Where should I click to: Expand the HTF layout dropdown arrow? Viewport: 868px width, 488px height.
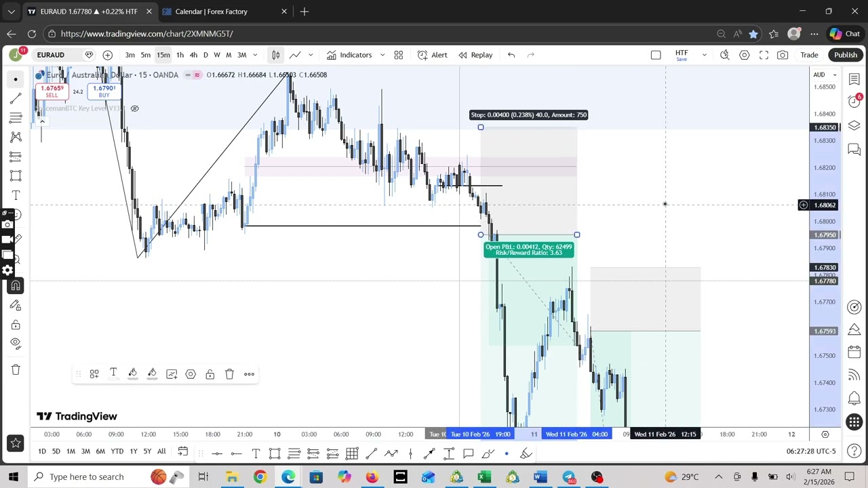(x=704, y=55)
